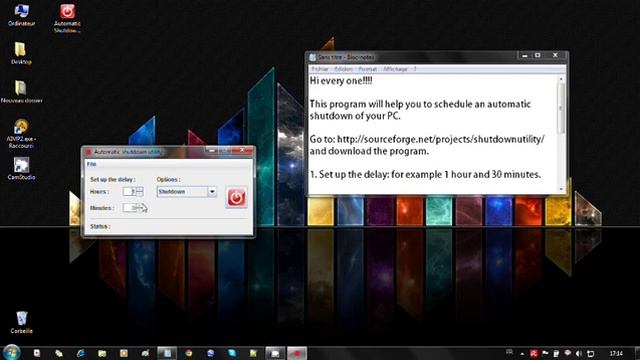The image size is (640, 360).
Task: Select the AIMP2.exe Raccourci shortcut icon
Action: tap(20, 133)
